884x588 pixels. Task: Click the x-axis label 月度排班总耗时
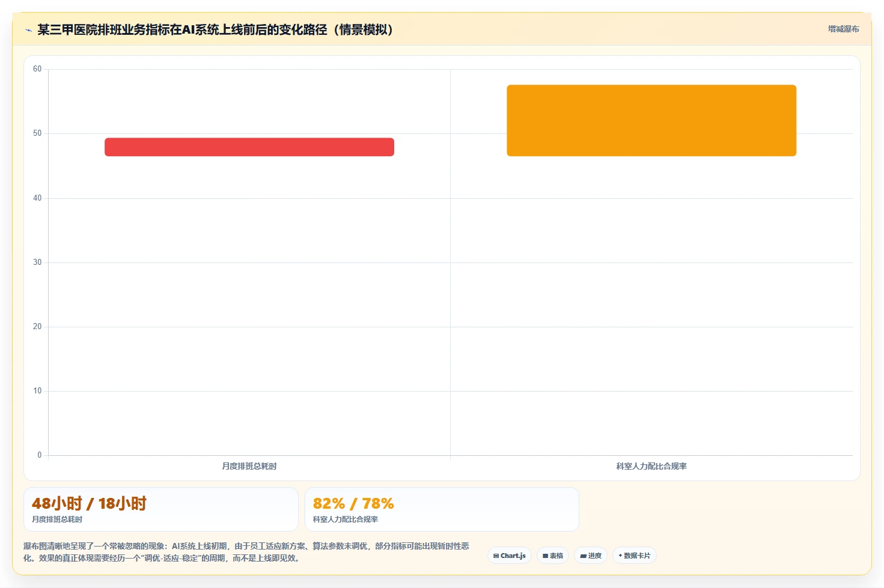[x=249, y=466]
